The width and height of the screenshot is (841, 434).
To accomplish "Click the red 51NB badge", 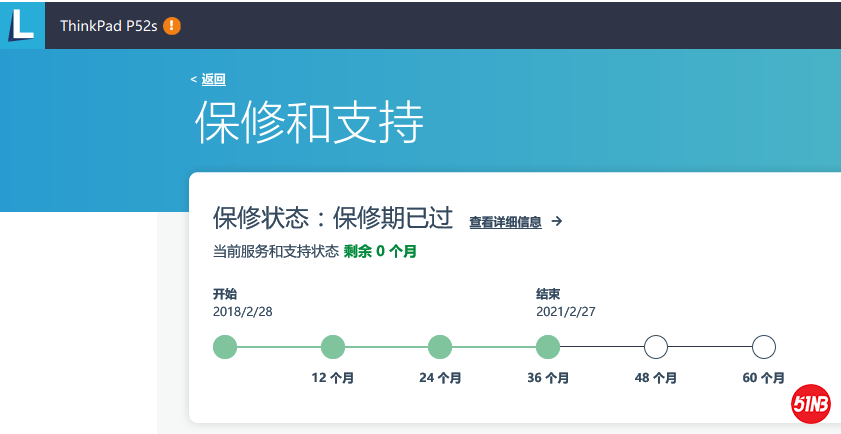I will point(811,405).
